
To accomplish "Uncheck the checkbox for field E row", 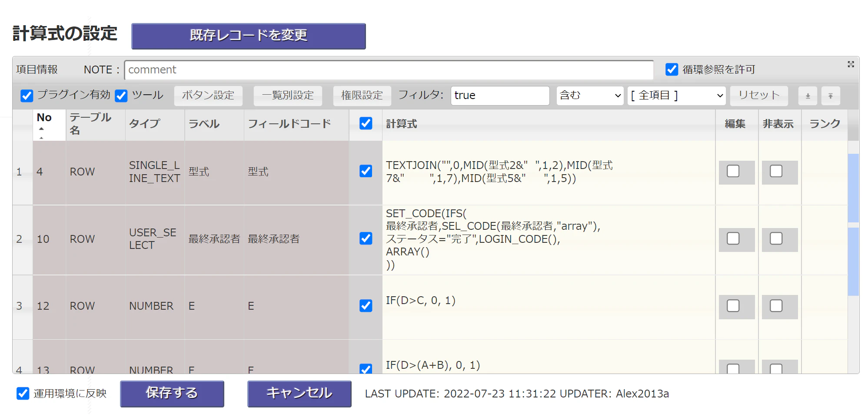I will click(x=366, y=306).
